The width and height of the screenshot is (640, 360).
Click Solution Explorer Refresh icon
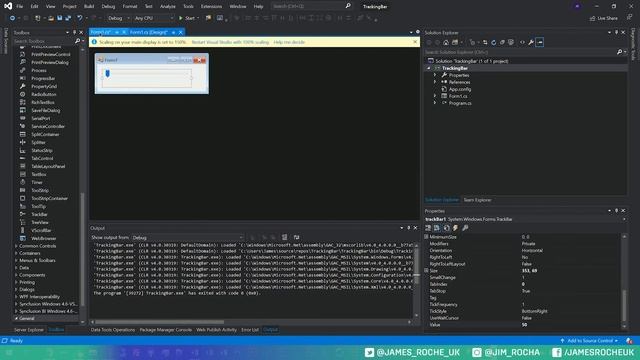(493, 42)
